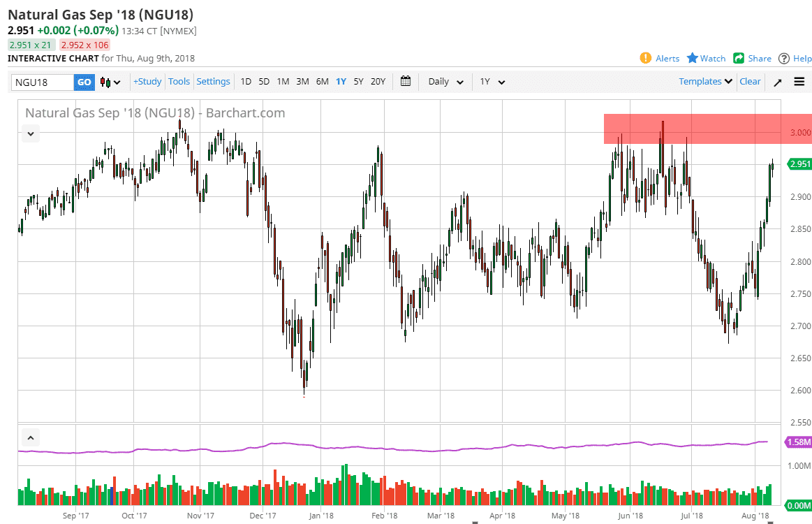This screenshot has width=812, height=524.
Task: Open the Alerts bell icon
Action: 645,58
